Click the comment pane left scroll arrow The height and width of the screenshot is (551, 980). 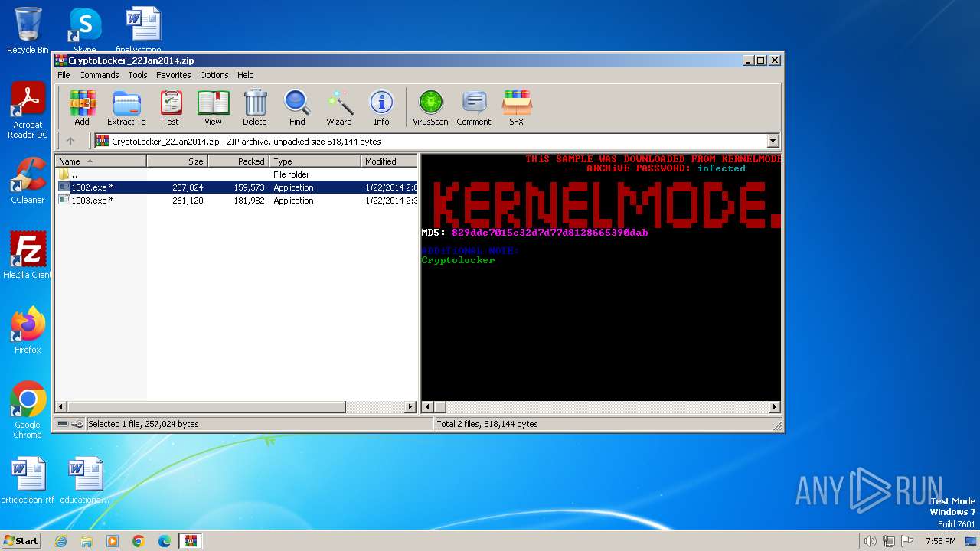coord(427,407)
